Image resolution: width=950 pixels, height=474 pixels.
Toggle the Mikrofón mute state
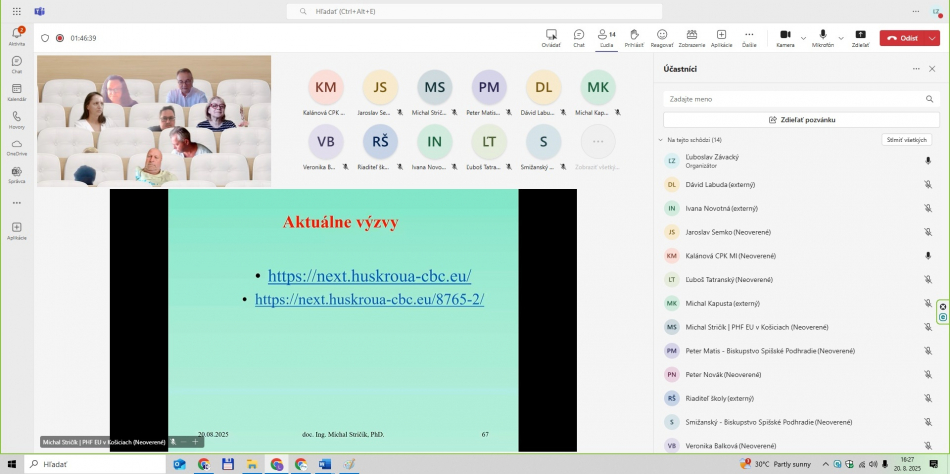822,37
